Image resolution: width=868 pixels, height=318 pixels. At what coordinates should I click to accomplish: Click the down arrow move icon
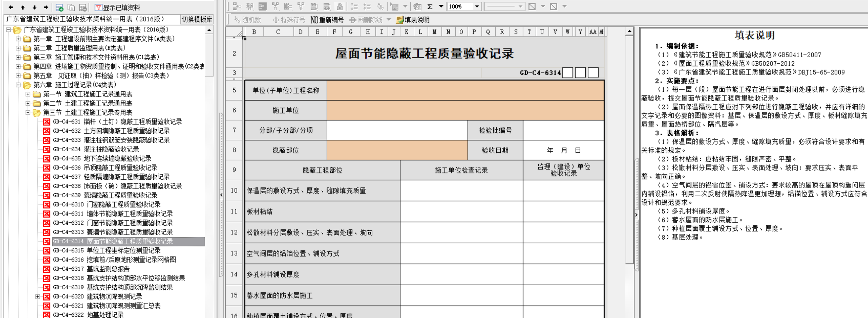(x=34, y=7)
